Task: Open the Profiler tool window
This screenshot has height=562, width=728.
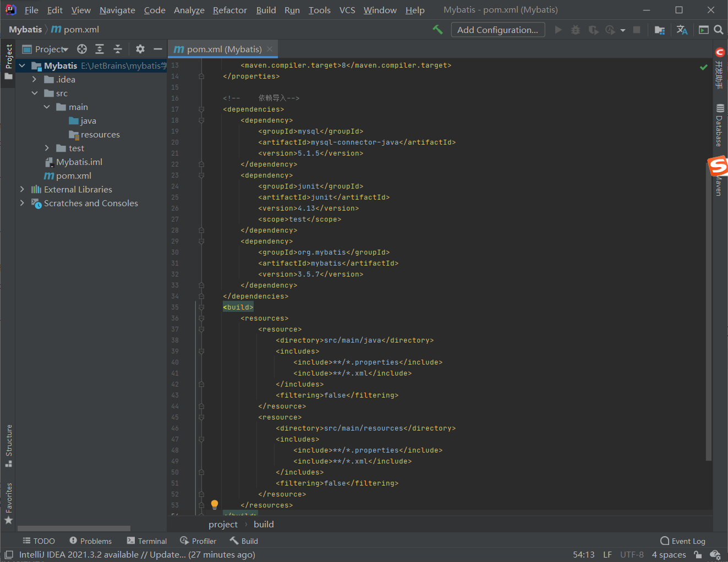Action: pos(198,541)
